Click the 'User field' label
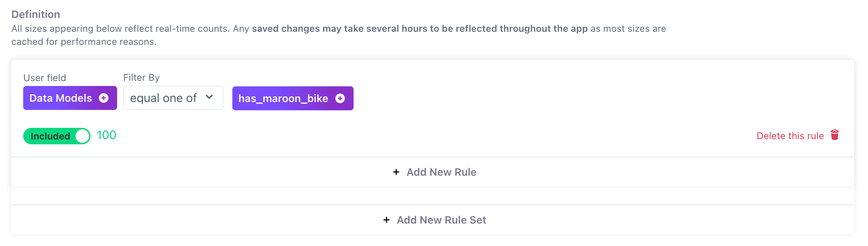The height and width of the screenshot is (246, 868). 45,78
